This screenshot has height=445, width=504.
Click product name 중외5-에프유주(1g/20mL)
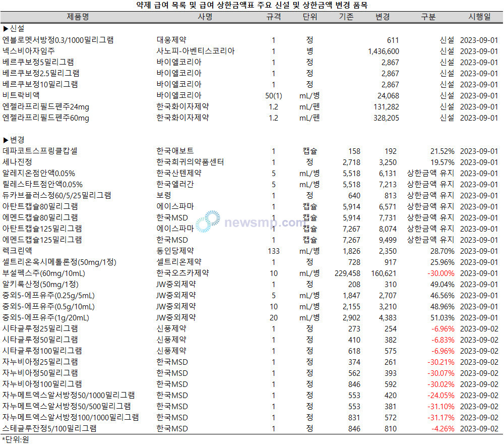pos(46,318)
